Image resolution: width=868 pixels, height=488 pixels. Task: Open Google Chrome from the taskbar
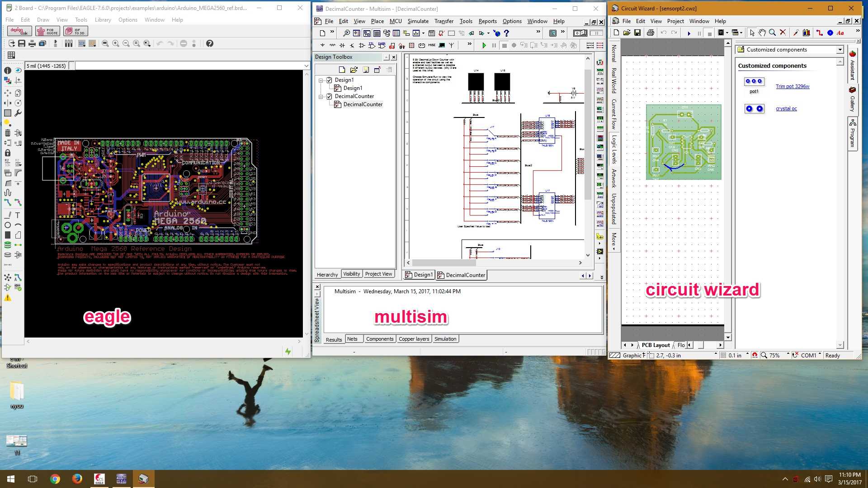[x=55, y=479]
